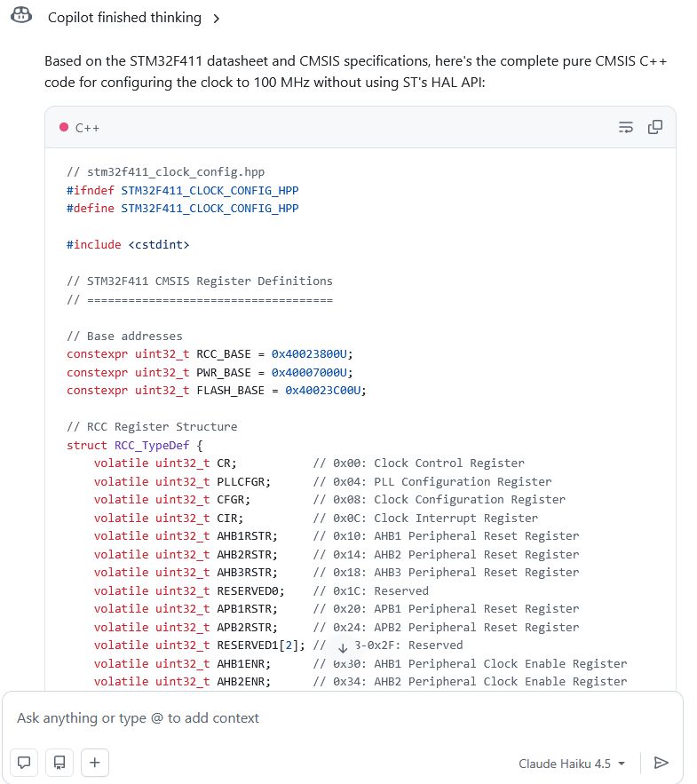Open the Claude Haiku 4.5 model dropdown
The height and width of the screenshot is (784, 697).
click(573, 763)
